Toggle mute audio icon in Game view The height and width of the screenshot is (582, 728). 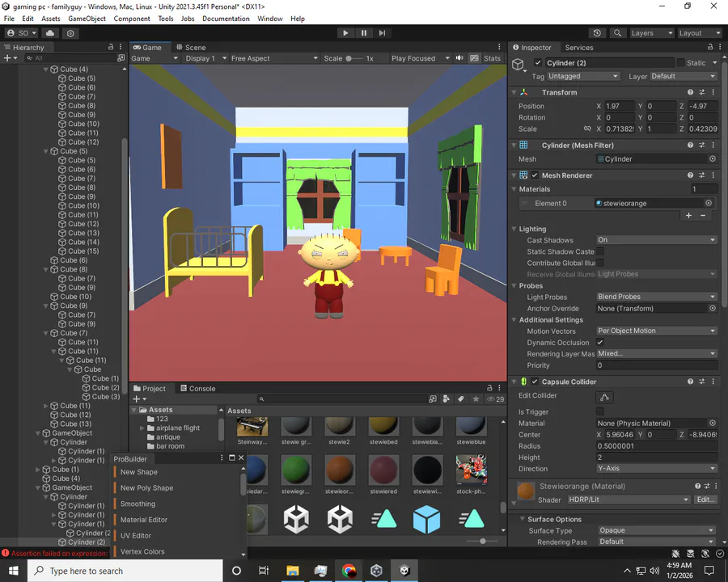[x=459, y=58]
